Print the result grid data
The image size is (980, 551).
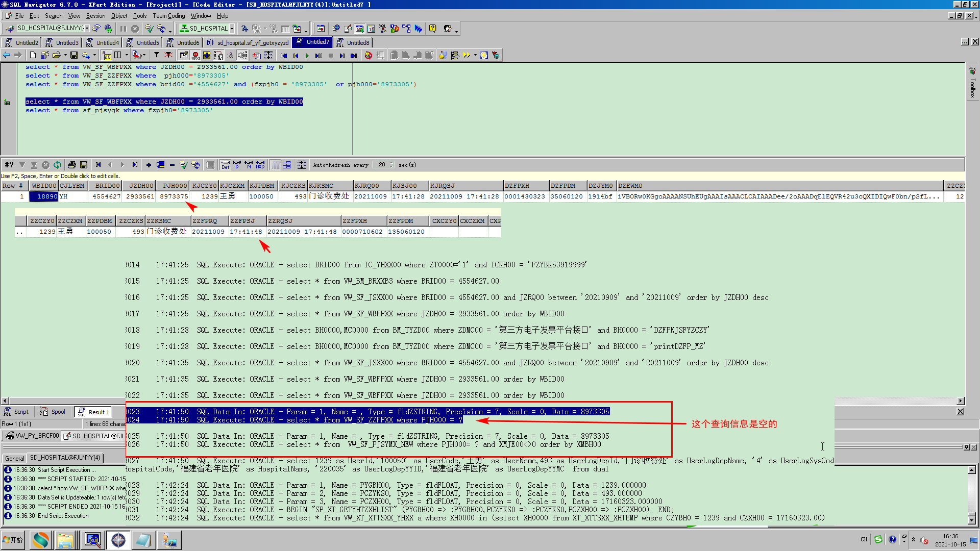click(x=71, y=165)
